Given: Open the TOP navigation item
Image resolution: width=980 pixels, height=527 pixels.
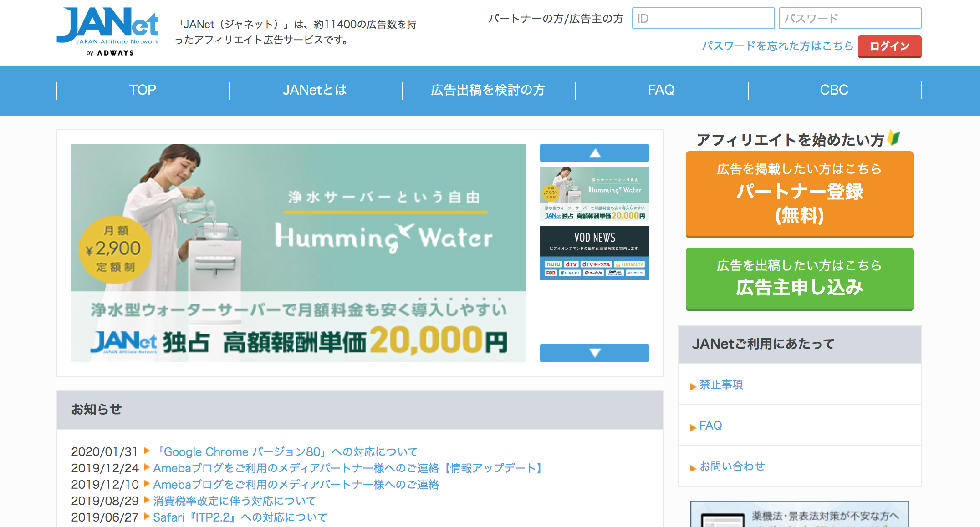Looking at the screenshot, I should pos(143,90).
